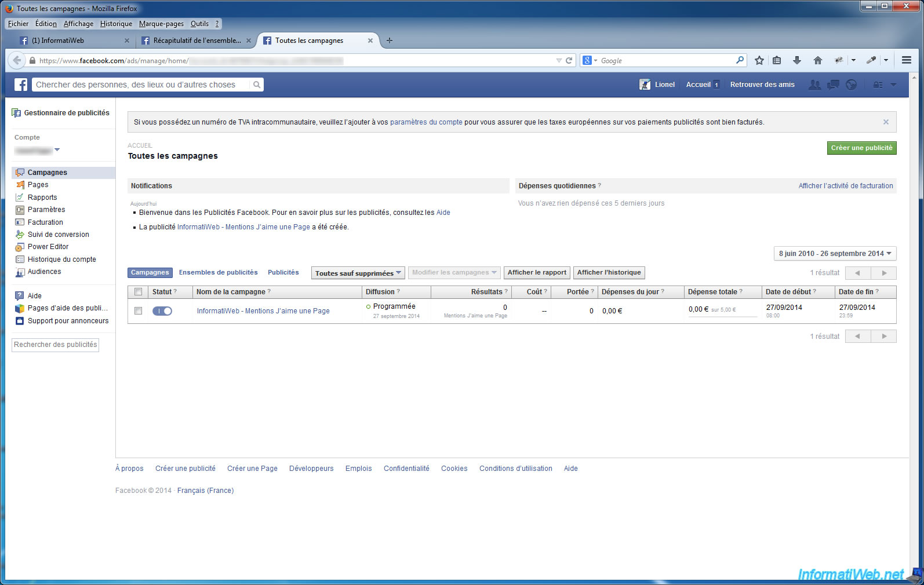The height and width of the screenshot is (585, 924).
Task: Expand Facebook account menu arrow
Action: (893, 85)
